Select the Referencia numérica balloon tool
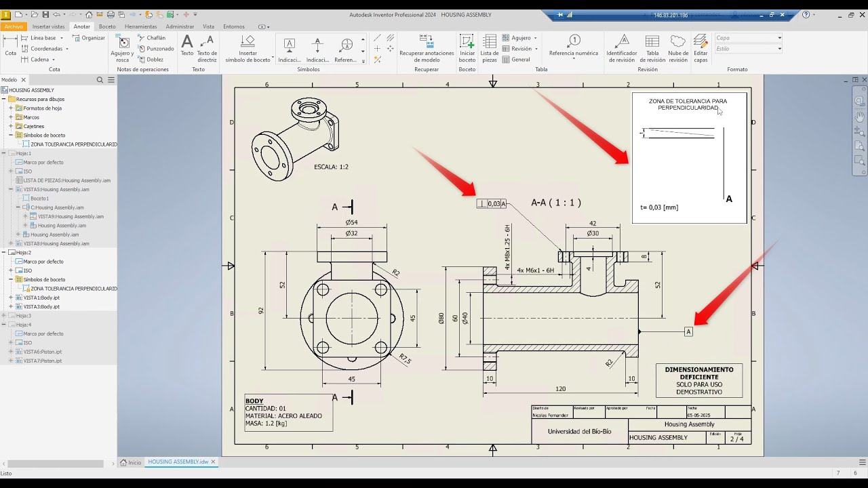868x488 pixels. coord(574,46)
